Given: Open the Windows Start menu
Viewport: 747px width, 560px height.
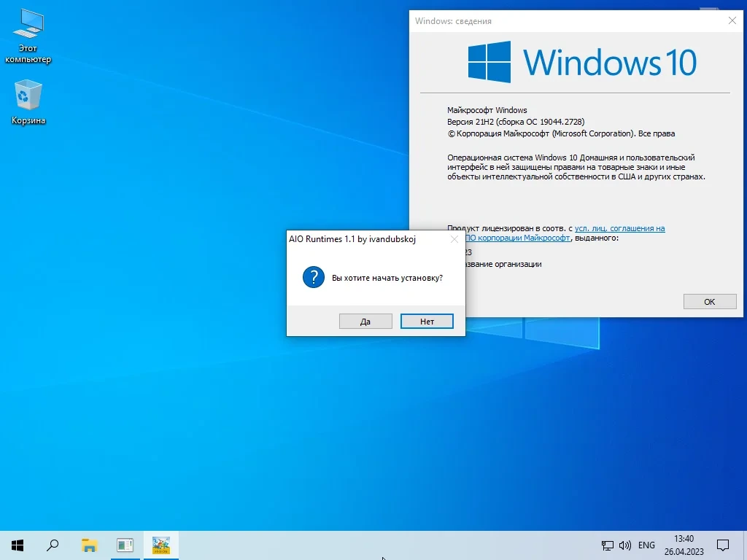Looking at the screenshot, I should click(18, 545).
